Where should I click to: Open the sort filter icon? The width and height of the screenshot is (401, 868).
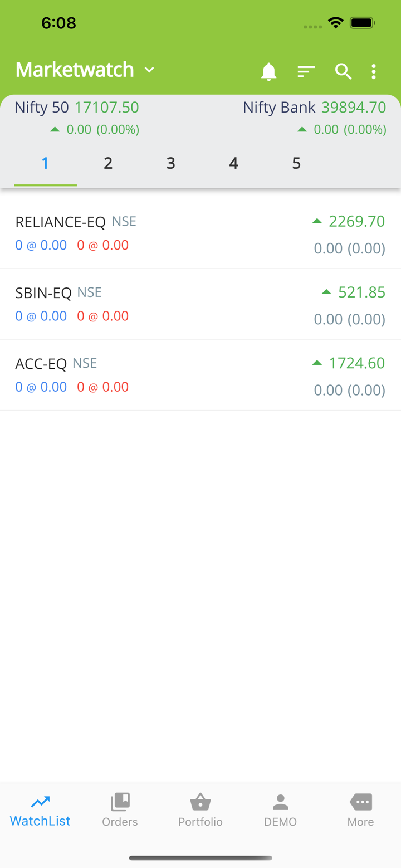click(x=306, y=71)
